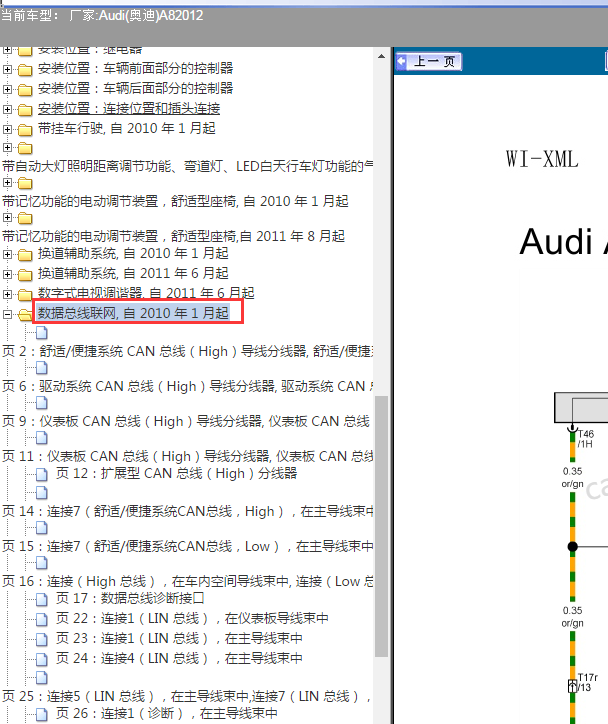Click document icon above 页 9 text
The image size is (608, 724).
42,403
